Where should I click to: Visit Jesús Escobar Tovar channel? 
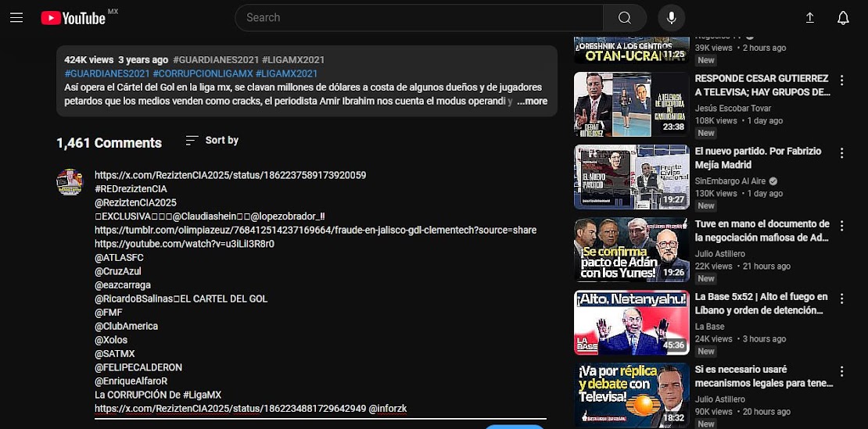[x=733, y=109]
